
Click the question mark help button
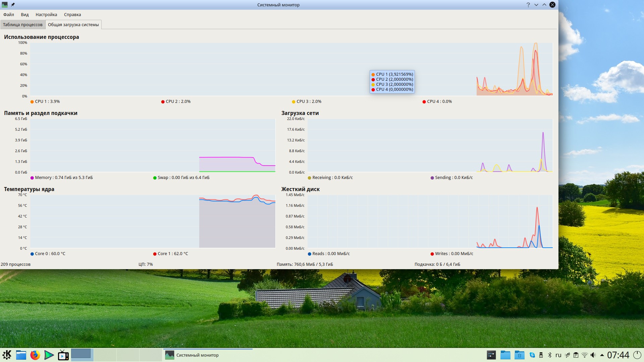click(528, 5)
